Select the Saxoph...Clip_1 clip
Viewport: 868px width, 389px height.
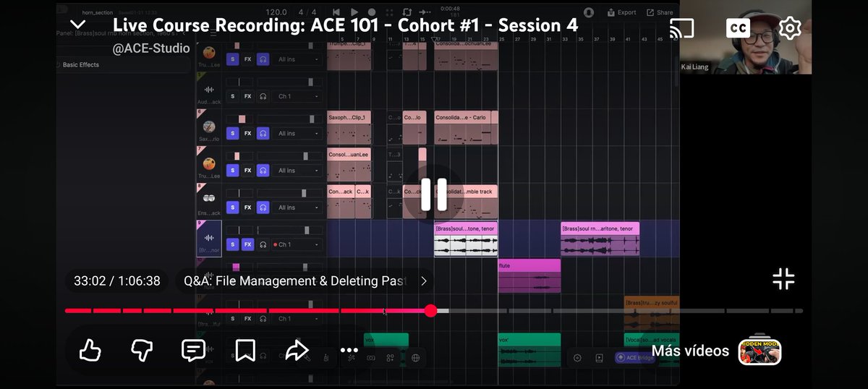349,127
